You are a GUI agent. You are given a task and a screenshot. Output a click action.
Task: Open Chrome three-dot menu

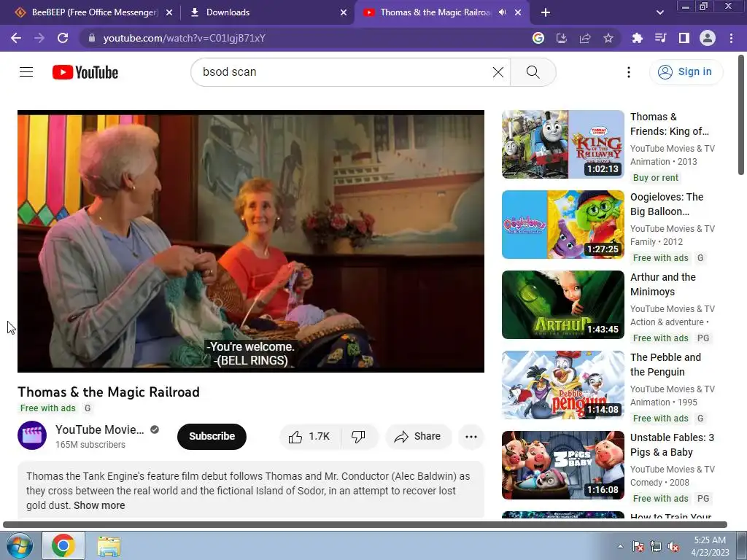pos(731,38)
